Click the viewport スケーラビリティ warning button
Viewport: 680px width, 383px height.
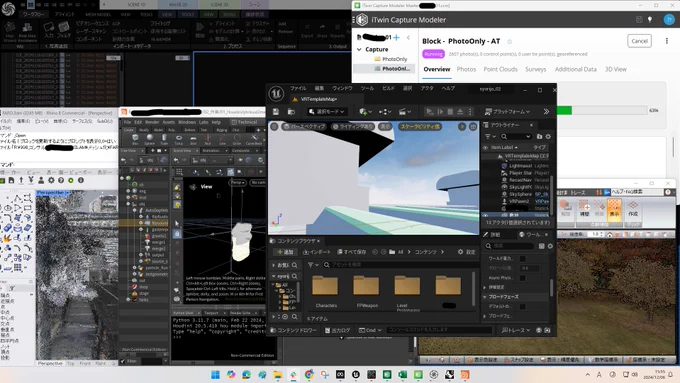click(419, 127)
